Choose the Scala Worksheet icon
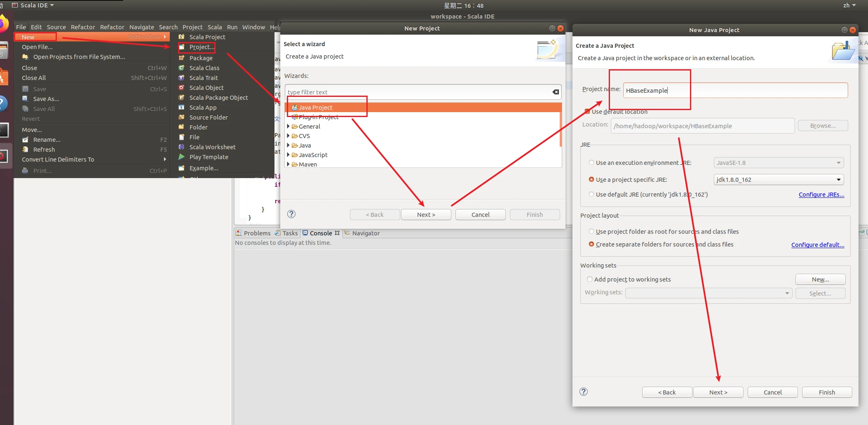This screenshot has height=425, width=868. 181,147
